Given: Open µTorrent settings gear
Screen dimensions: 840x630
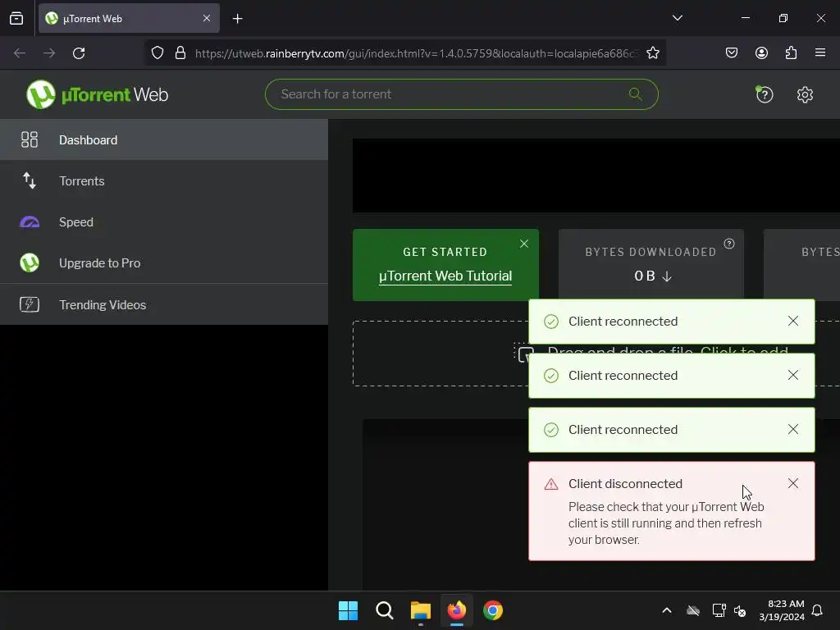Looking at the screenshot, I should point(805,95).
